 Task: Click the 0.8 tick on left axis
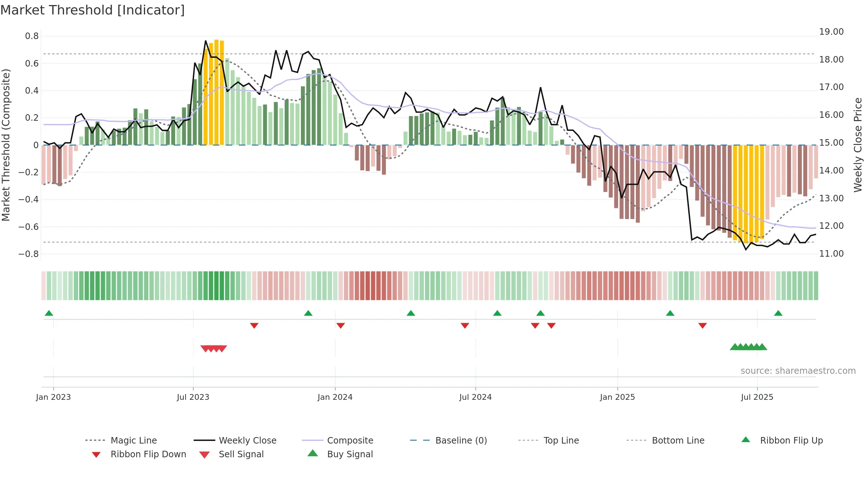32,36
